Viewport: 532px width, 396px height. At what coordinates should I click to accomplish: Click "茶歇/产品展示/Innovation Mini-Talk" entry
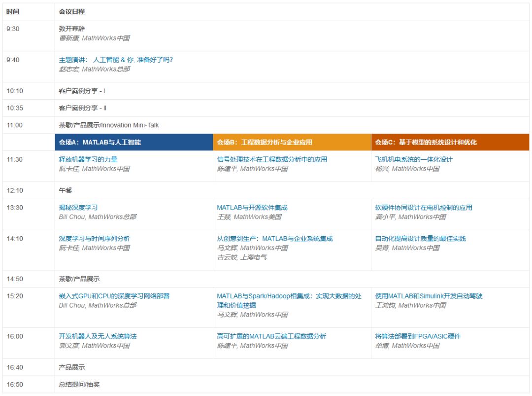click(x=108, y=125)
